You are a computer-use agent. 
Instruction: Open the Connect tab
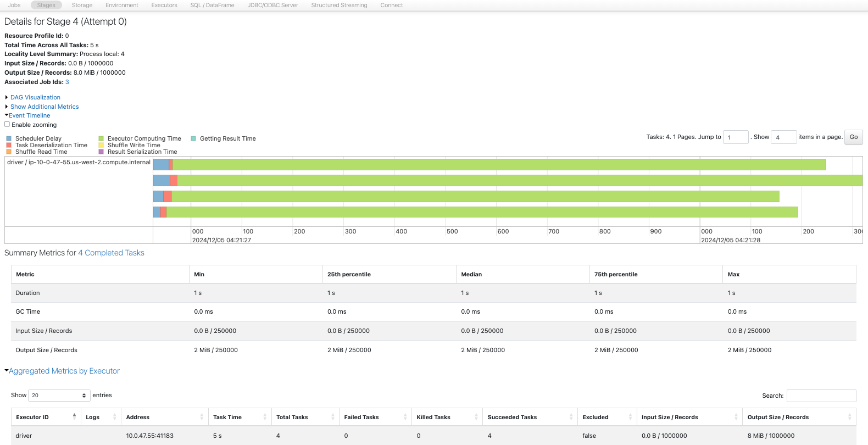(x=392, y=5)
